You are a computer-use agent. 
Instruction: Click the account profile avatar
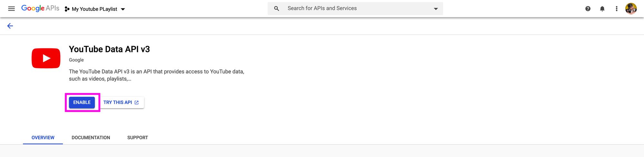pos(631,9)
